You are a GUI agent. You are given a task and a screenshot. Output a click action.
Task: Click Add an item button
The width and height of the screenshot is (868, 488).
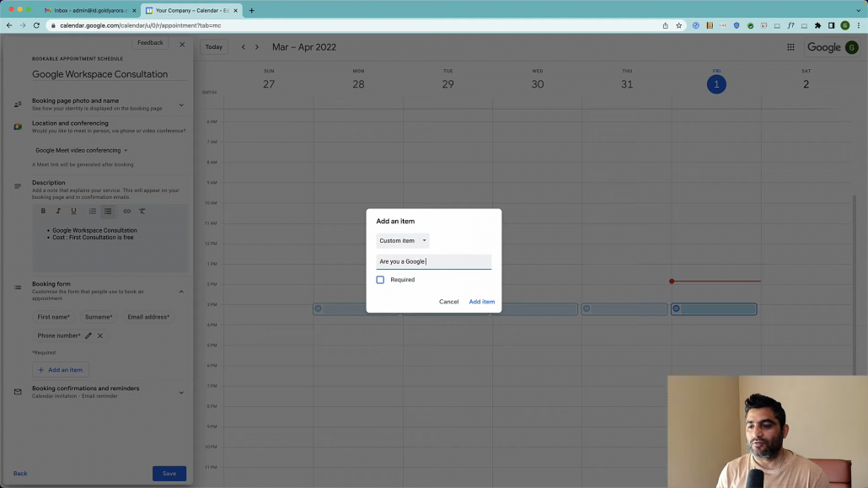pyautogui.click(x=61, y=370)
